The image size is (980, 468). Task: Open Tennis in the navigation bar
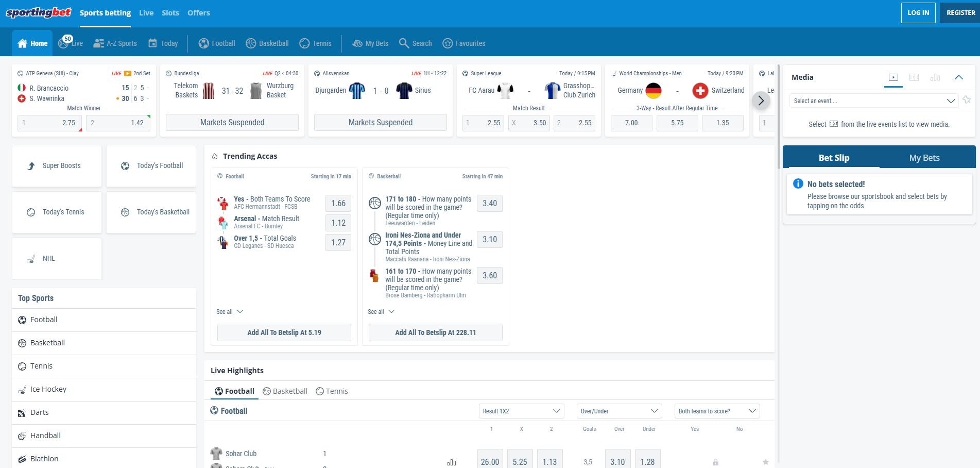315,43
